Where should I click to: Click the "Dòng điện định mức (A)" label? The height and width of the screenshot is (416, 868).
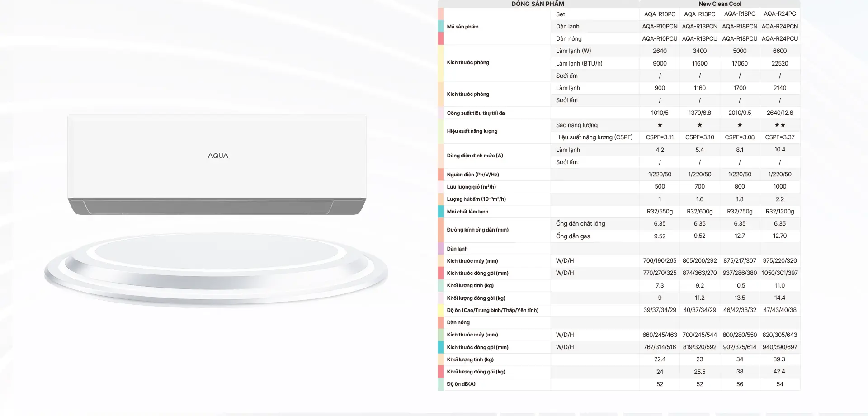pos(475,156)
